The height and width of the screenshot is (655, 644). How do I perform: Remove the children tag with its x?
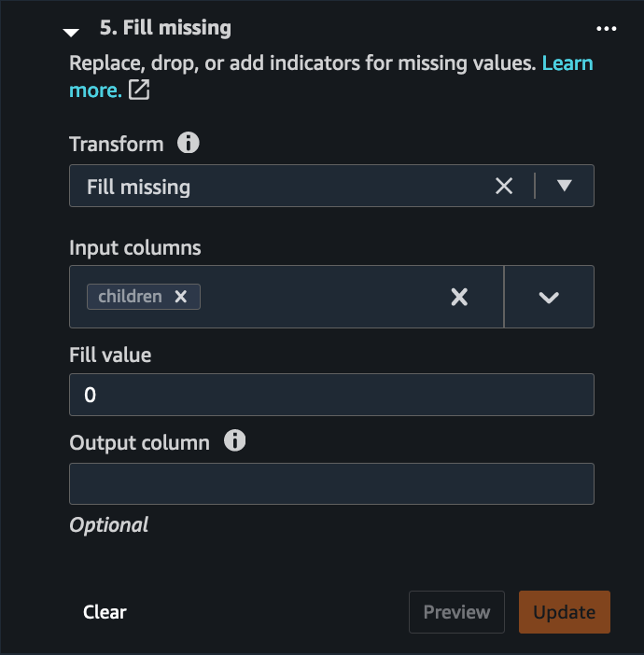(x=181, y=297)
